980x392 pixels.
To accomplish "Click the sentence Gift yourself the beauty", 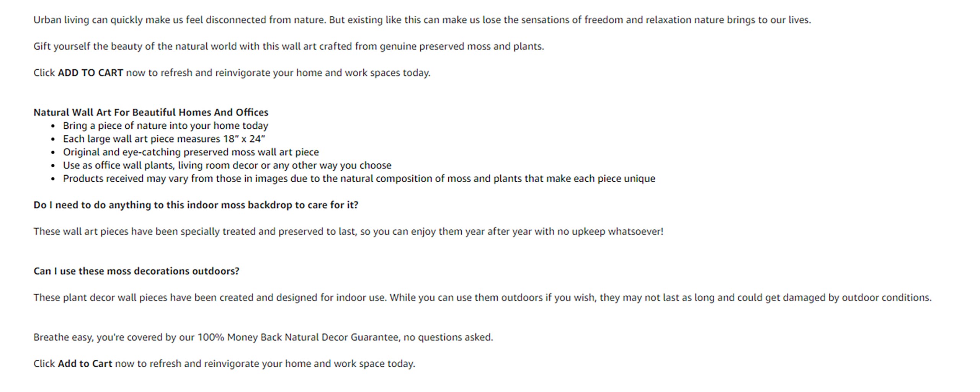I will point(289,46).
